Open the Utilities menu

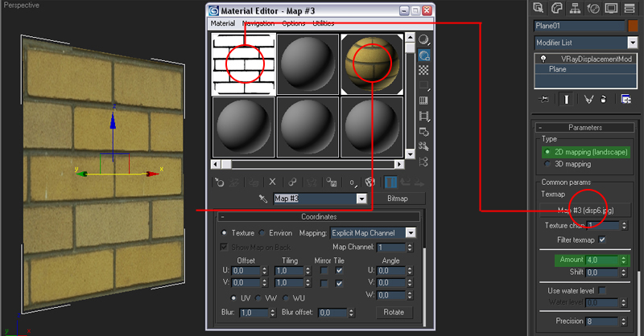(323, 23)
